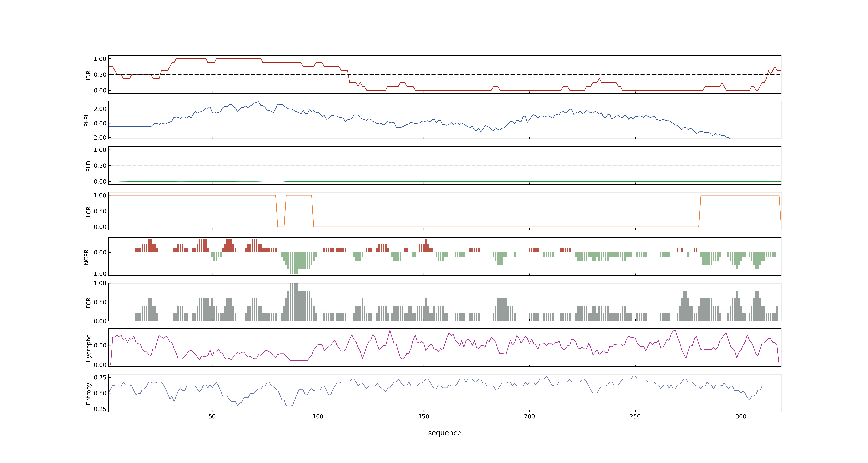Click the -1.00 tick on the NCPR axis

point(99,274)
